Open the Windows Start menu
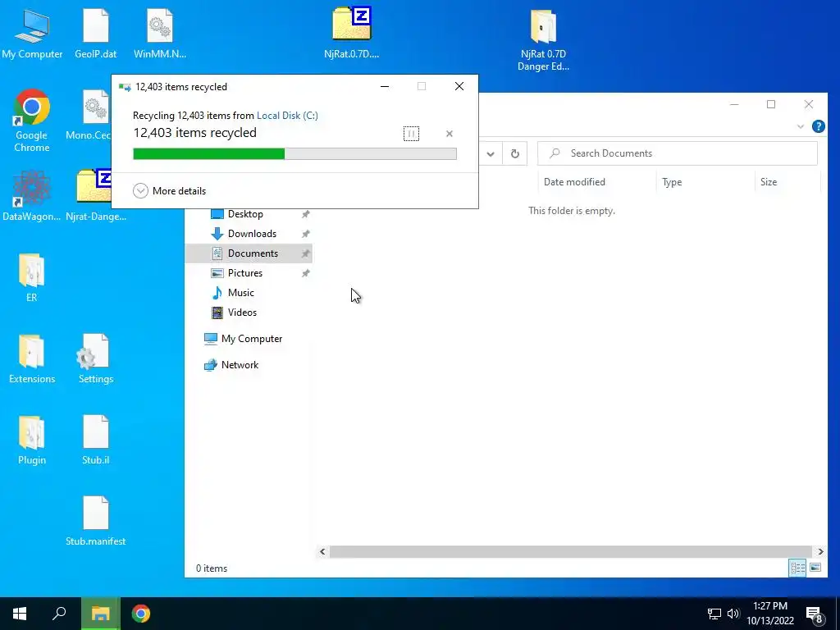840x630 pixels. coord(20,614)
